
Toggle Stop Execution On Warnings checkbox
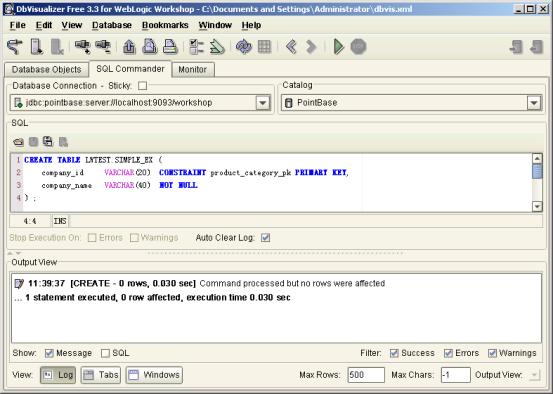point(134,238)
